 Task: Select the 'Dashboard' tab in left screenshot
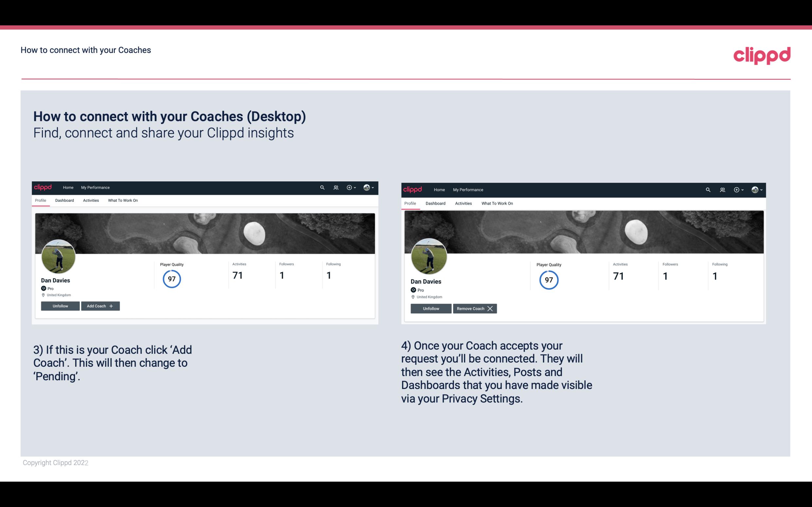[x=64, y=200]
